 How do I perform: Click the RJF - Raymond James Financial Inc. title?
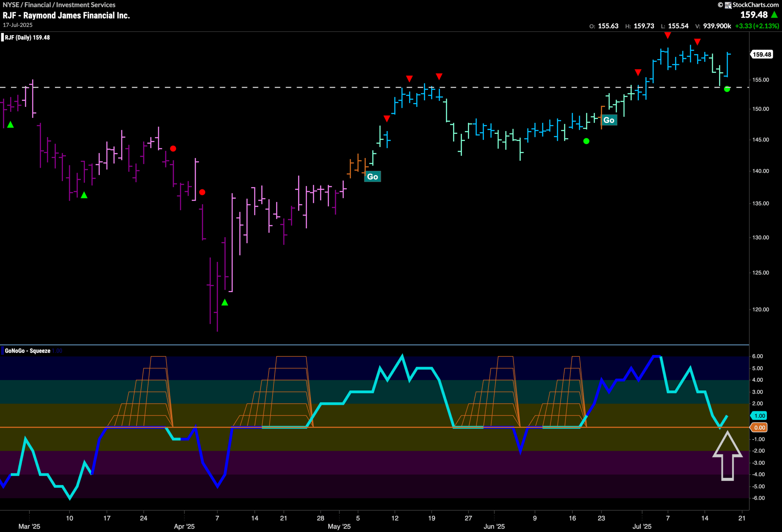click(66, 16)
